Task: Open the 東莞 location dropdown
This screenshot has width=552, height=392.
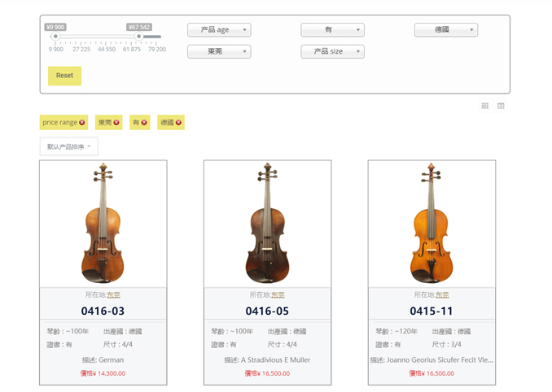Action: (x=219, y=52)
